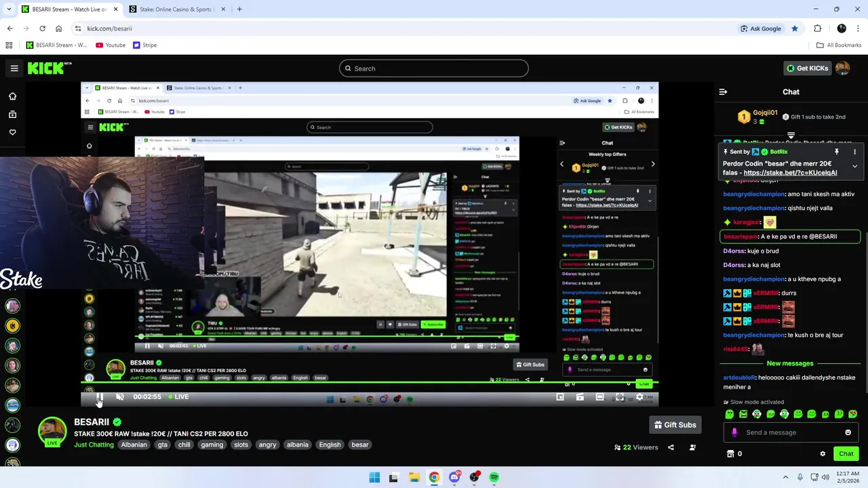Open the taskbar volume control
868x488 pixels.
point(825,477)
